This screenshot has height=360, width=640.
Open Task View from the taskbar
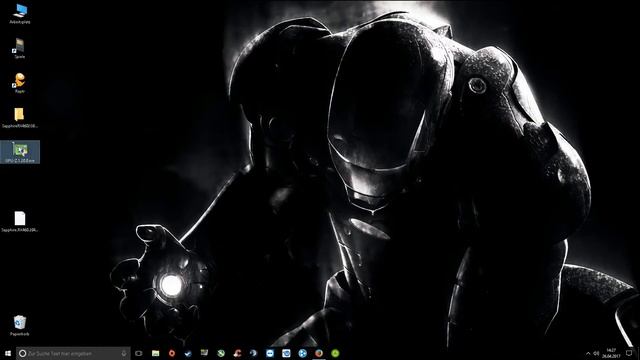[139, 353]
